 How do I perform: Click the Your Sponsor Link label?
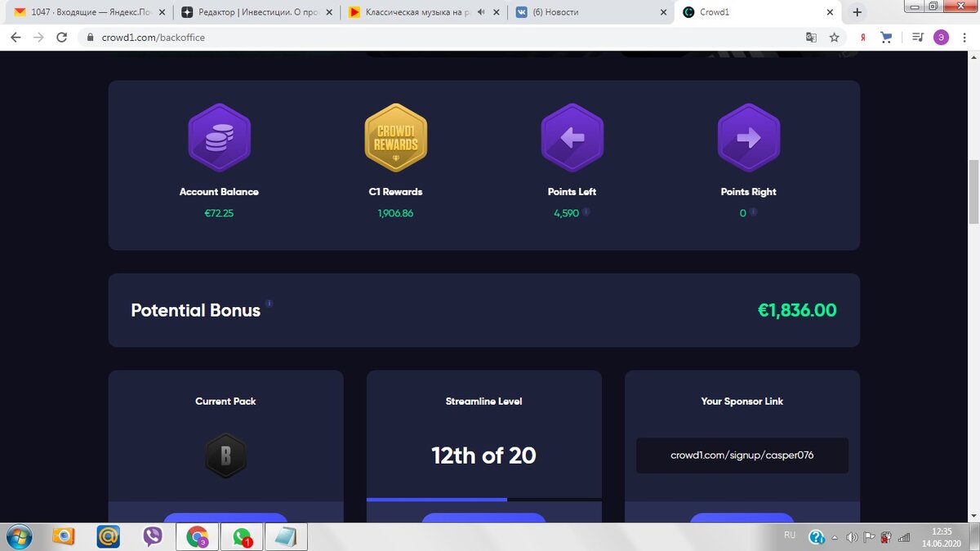(x=742, y=401)
